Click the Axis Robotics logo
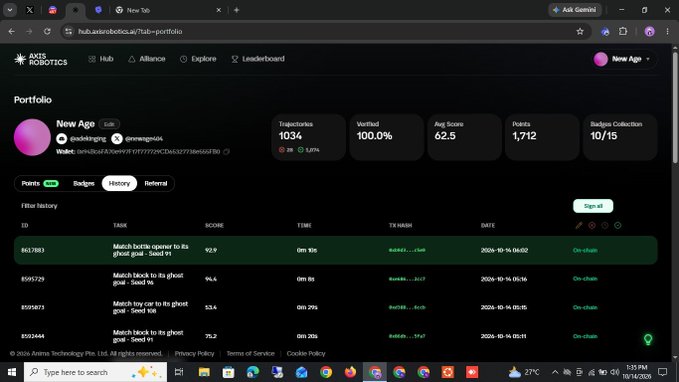679x382 pixels. [40, 59]
